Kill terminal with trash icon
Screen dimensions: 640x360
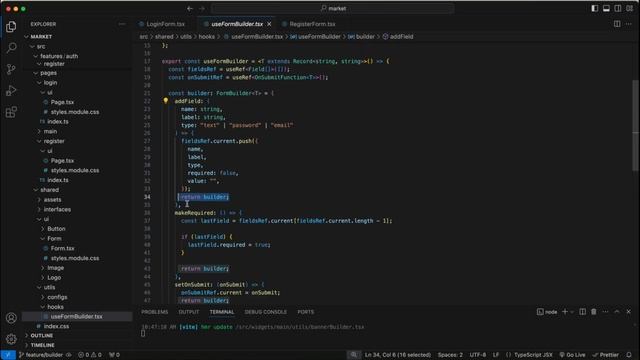(x=594, y=312)
